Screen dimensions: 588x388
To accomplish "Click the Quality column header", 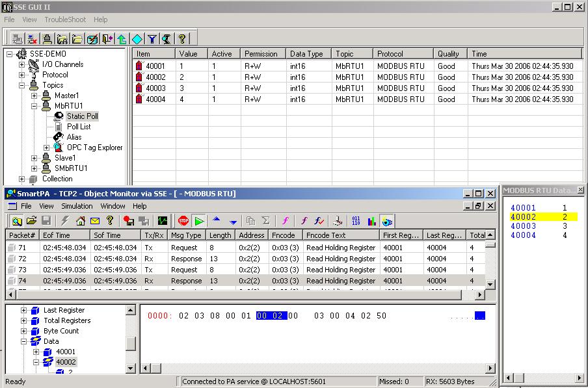I will tap(450, 54).
